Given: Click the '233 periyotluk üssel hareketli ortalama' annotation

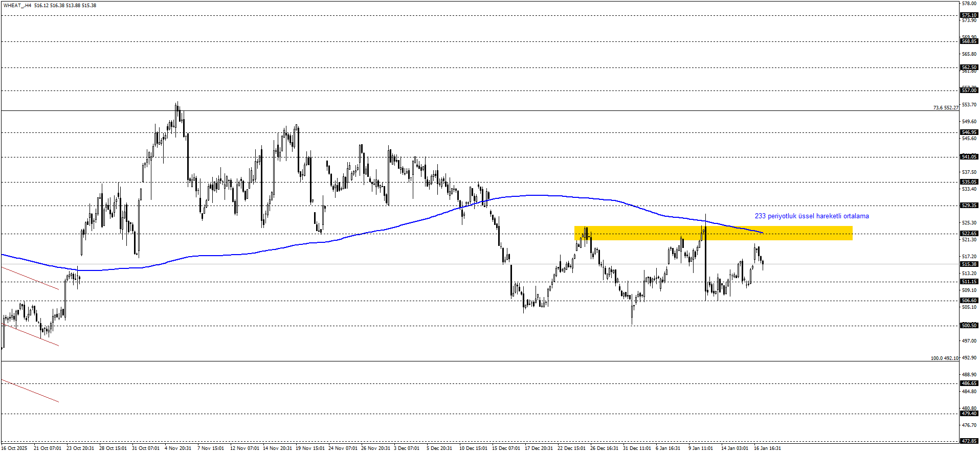Looking at the screenshot, I should point(811,216).
